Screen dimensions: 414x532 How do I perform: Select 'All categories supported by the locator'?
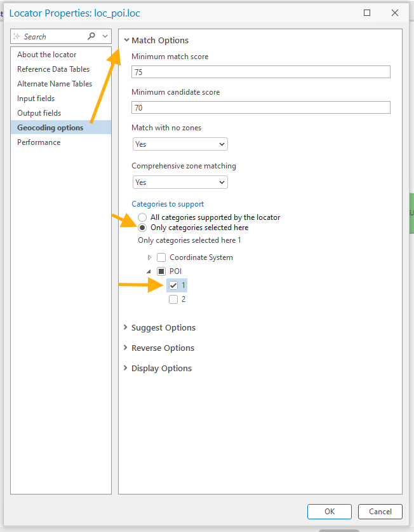click(x=142, y=217)
